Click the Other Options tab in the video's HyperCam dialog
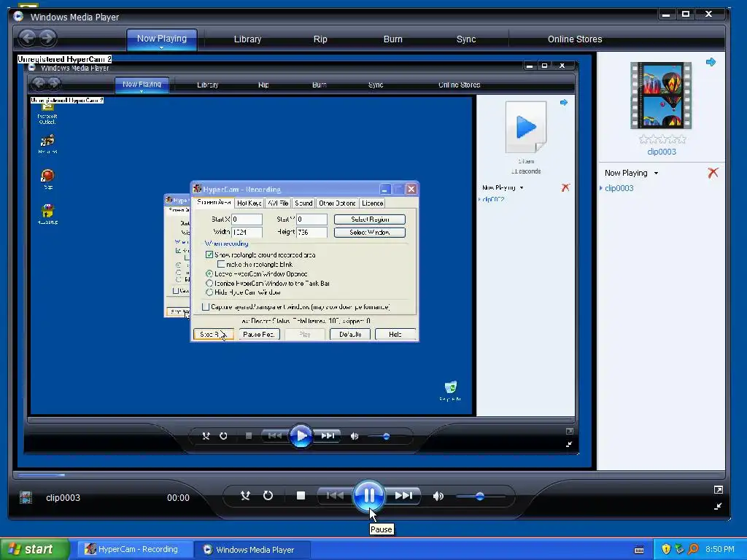 [337, 203]
